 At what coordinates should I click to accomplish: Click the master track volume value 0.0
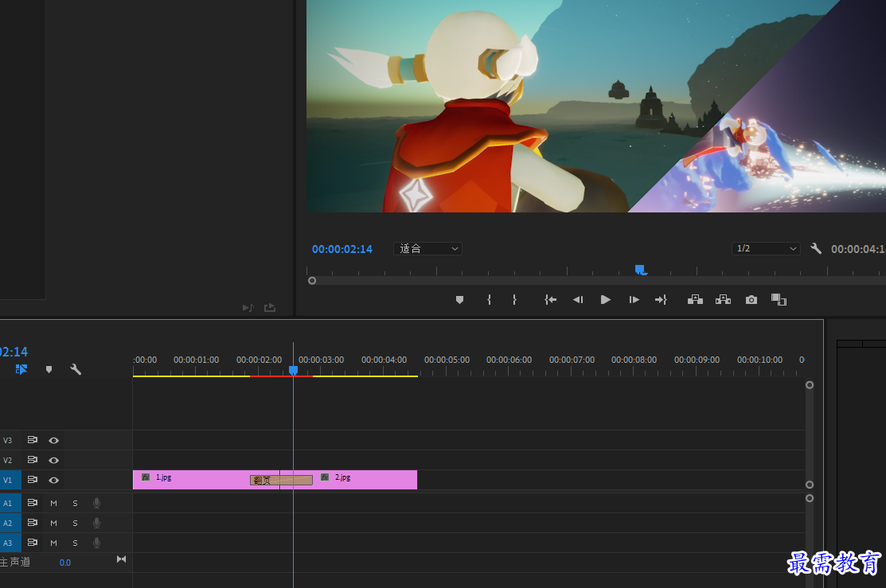(x=65, y=563)
